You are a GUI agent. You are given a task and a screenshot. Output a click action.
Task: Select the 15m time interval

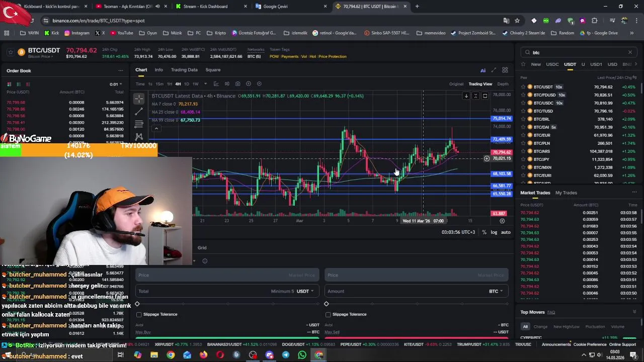click(159, 84)
